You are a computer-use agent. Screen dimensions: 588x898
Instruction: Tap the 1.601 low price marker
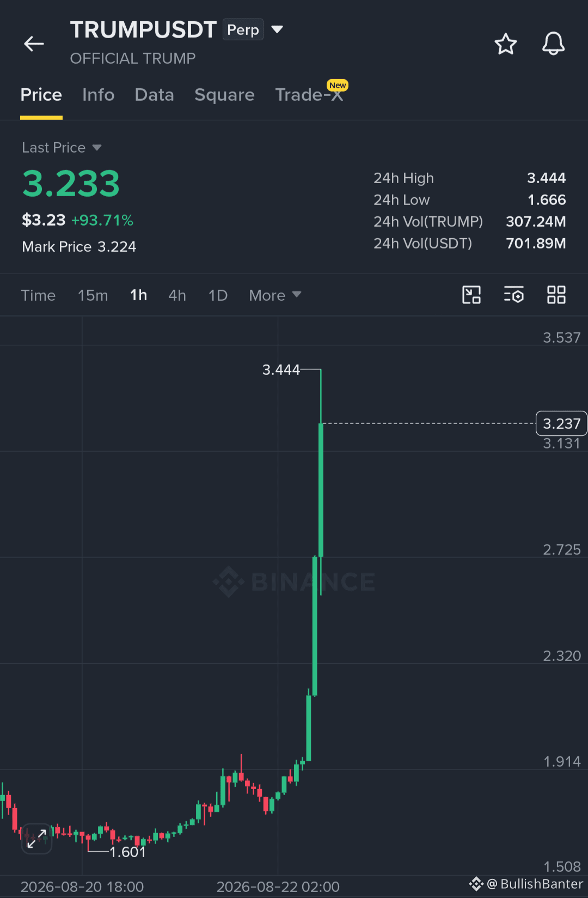click(128, 852)
